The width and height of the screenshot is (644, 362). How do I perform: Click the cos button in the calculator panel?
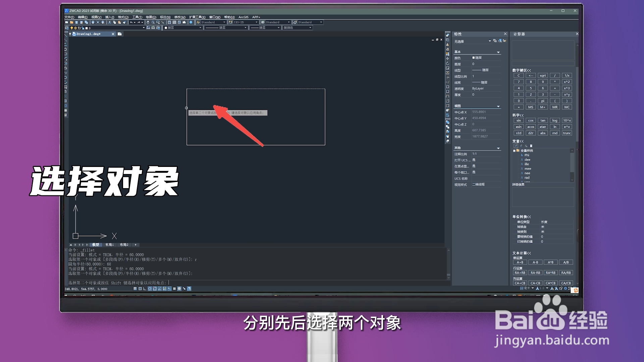click(x=531, y=120)
